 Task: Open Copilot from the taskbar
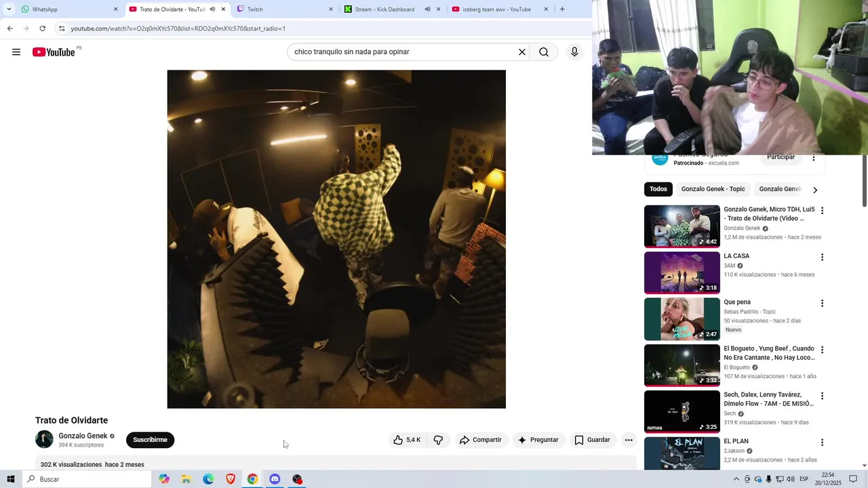[x=164, y=479]
